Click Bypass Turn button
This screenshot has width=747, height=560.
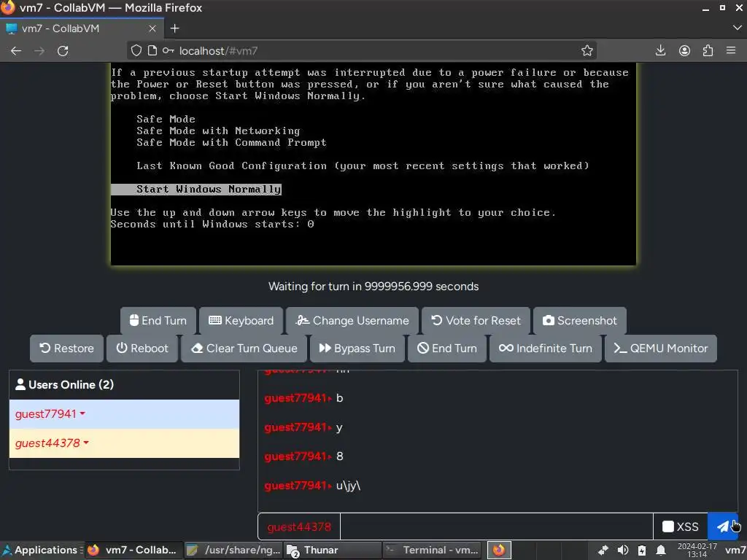357,348
